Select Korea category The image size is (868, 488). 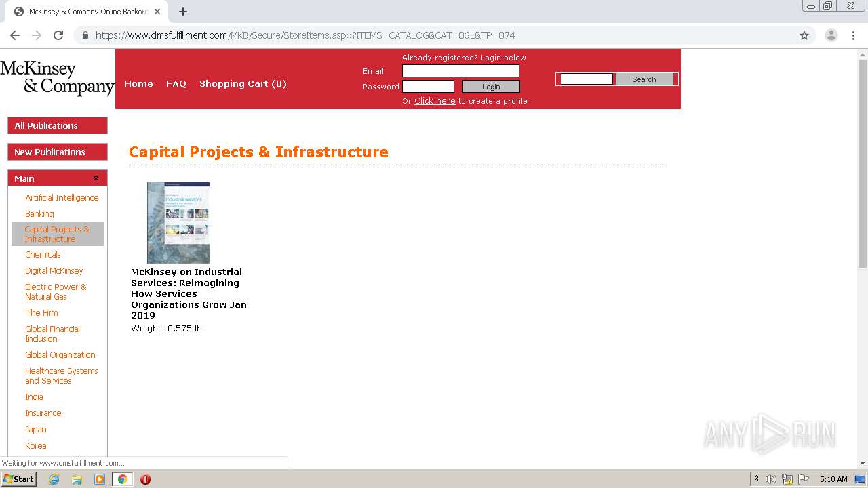[x=36, y=445]
